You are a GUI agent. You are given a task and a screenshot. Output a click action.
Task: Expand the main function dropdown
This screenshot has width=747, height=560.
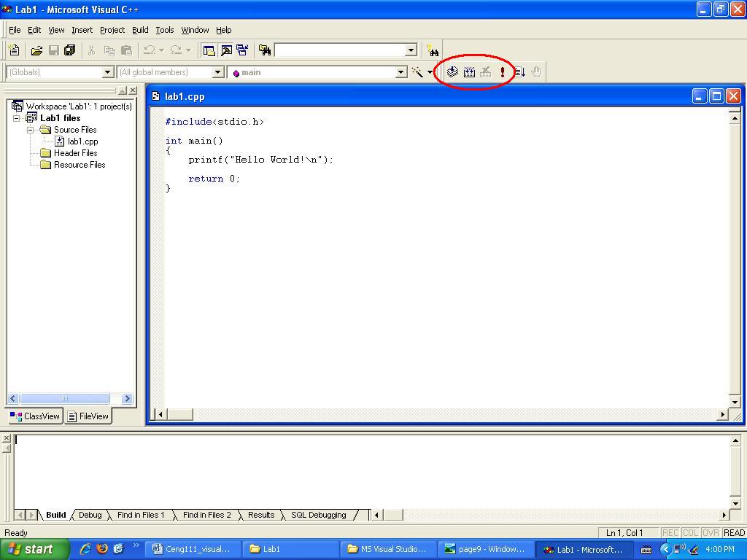[x=400, y=72]
